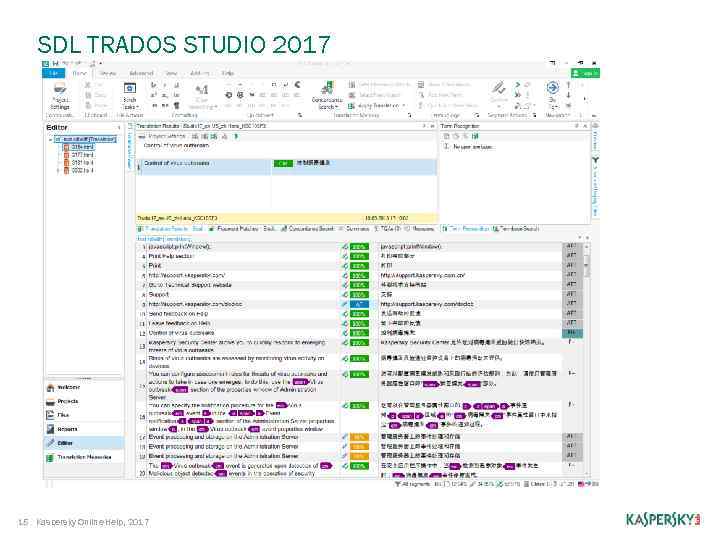
Task: Click "No open termbase" message
Action: click(x=472, y=147)
